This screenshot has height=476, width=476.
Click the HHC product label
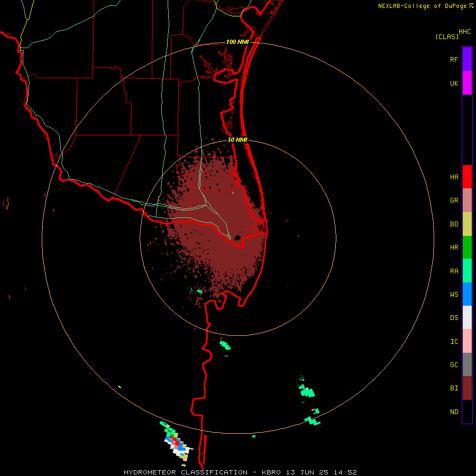465,32
